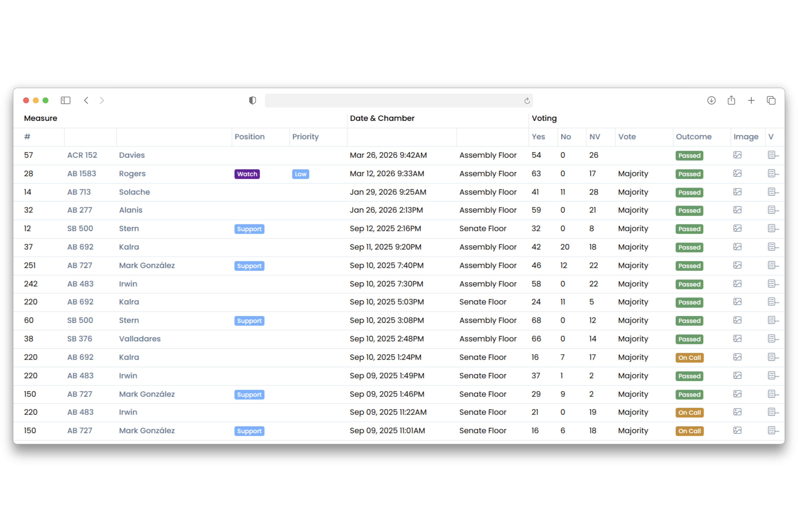Sort by Outcome column header
Screen dimensions: 798x532
[x=693, y=137]
